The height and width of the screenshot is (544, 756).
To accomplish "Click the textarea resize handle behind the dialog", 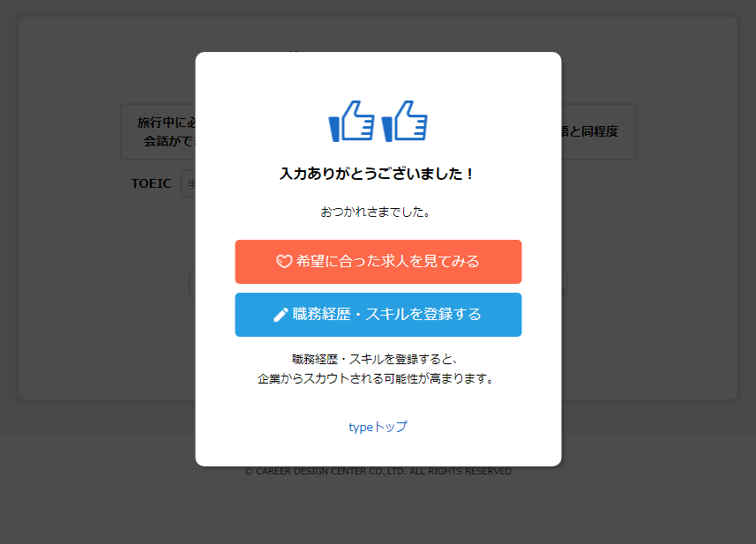I will click(x=564, y=291).
